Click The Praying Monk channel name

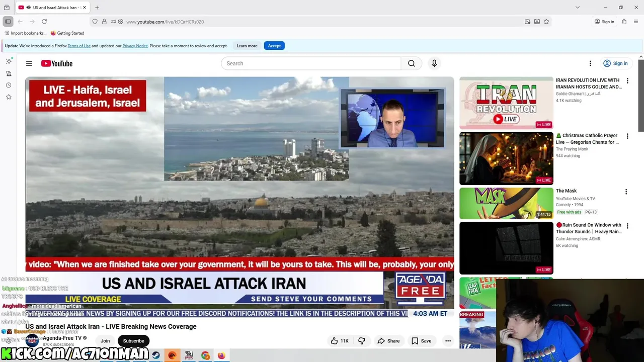(x=572, y=149)
